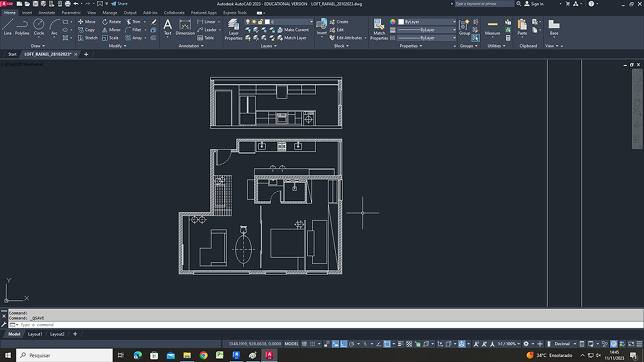This screenshot has width=644, height=362.
Task: Click the Move tool in Modify panel
Action: tap(86, 22)
